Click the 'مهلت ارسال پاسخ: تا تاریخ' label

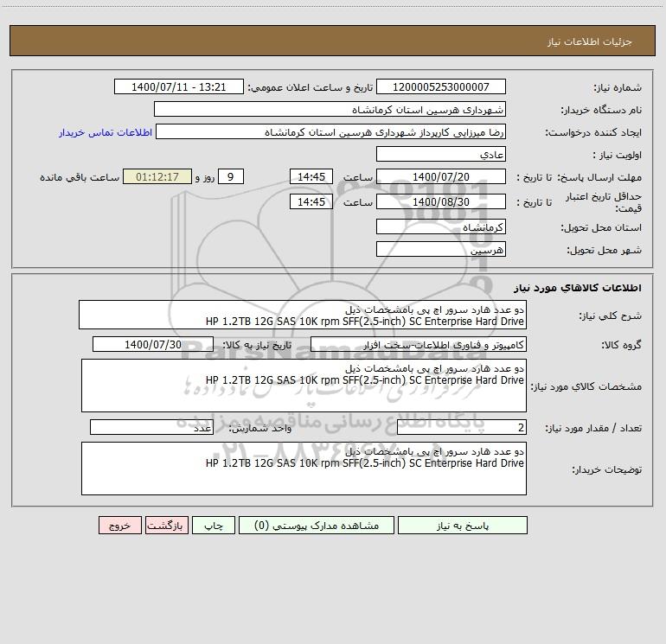point(579,177)
